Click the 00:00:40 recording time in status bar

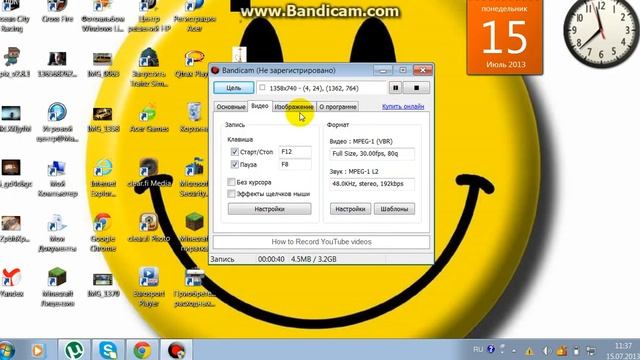pyautogui.click(x=271, y=259)
